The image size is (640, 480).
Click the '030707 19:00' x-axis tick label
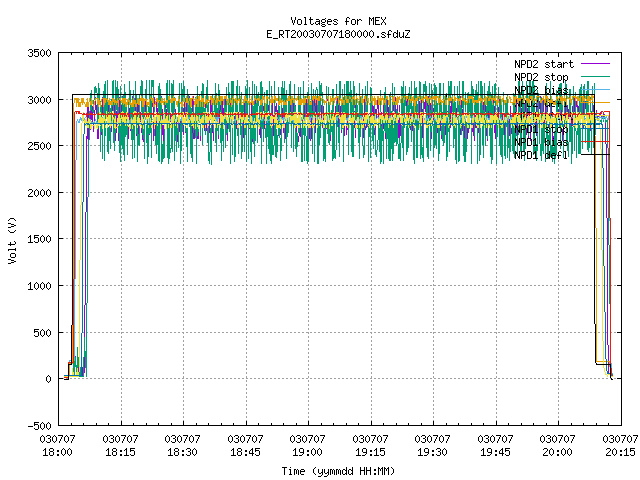307,446
